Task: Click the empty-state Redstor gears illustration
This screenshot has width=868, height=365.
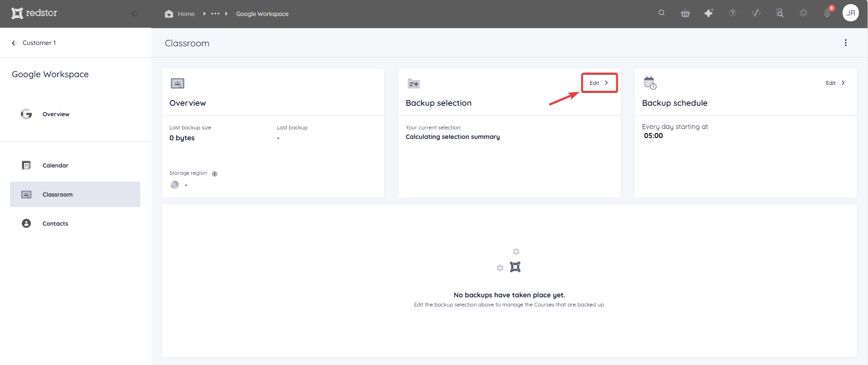Action: coord(509,260)
